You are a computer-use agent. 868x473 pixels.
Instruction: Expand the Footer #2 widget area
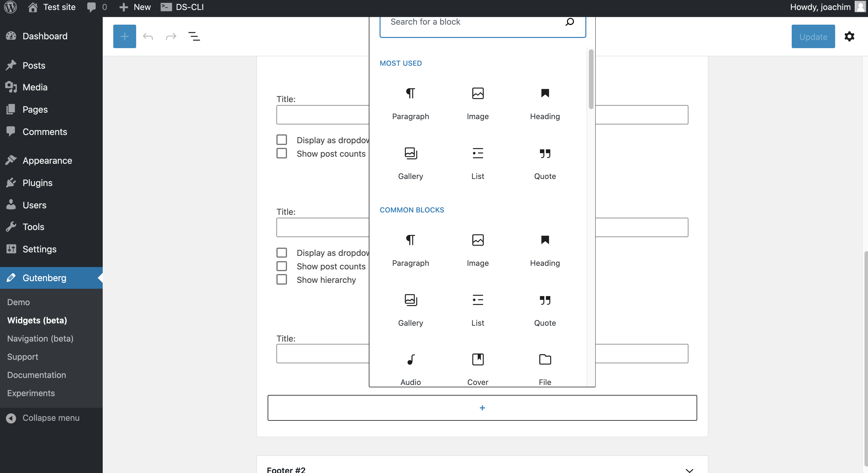[x=689, y=470]
